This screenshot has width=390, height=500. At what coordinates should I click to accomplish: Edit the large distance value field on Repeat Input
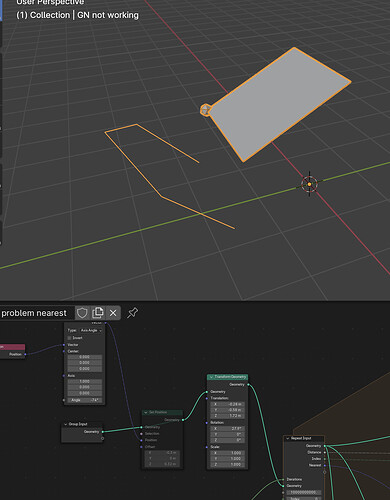(x=304, y=492)
